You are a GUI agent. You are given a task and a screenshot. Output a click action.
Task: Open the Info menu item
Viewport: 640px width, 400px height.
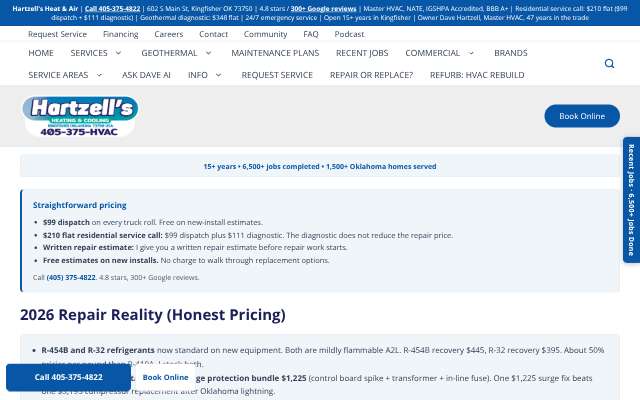198,75
